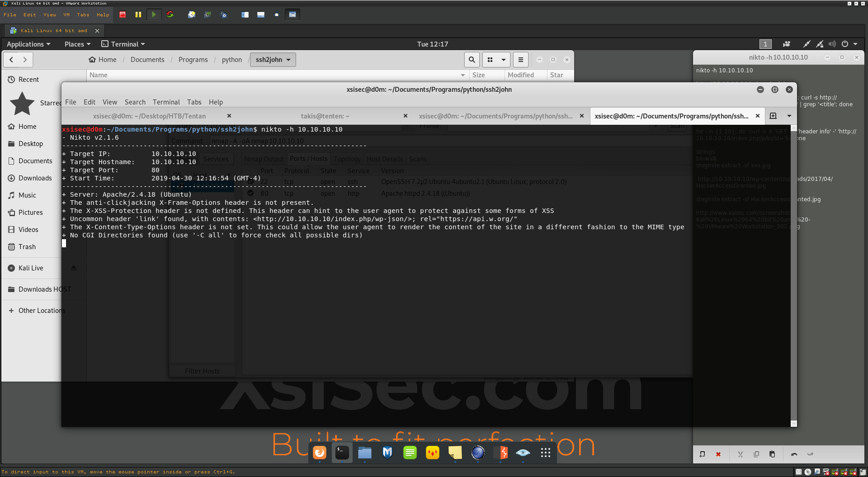Open the ssh2john path dropdown

tap(273, 60)
